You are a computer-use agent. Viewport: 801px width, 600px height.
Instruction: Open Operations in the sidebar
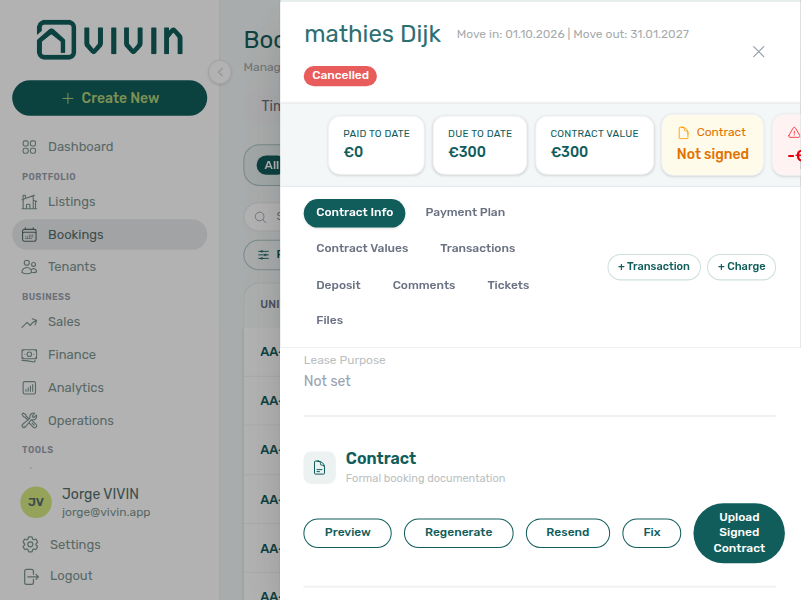pyautogui.click(x=81, y=421)
